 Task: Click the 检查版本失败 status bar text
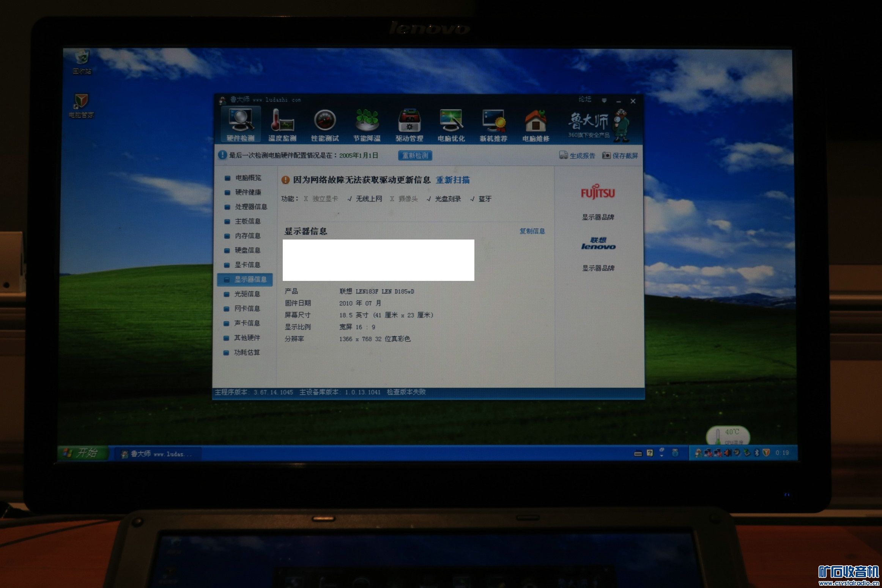(x=406, y=392)
